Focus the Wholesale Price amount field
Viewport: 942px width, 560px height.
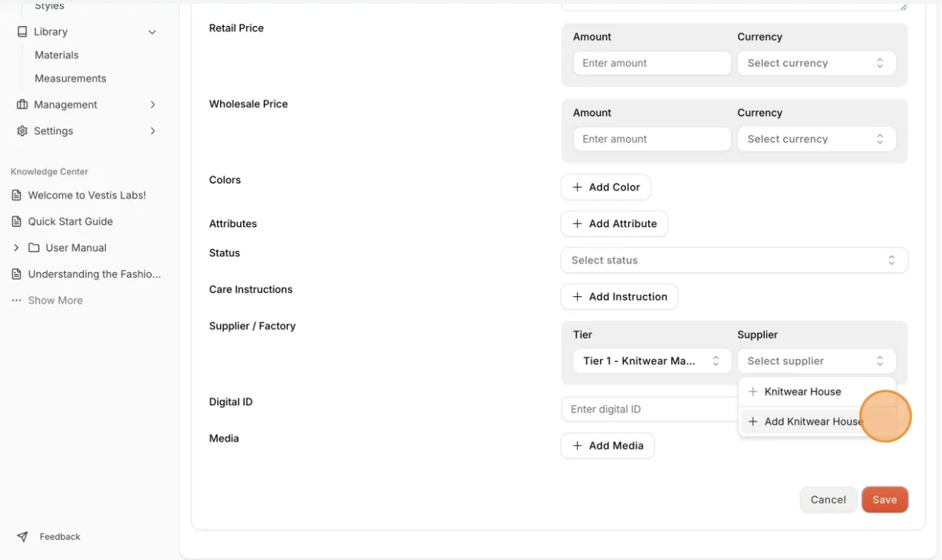pyautogui.click(x=652, y=139)
